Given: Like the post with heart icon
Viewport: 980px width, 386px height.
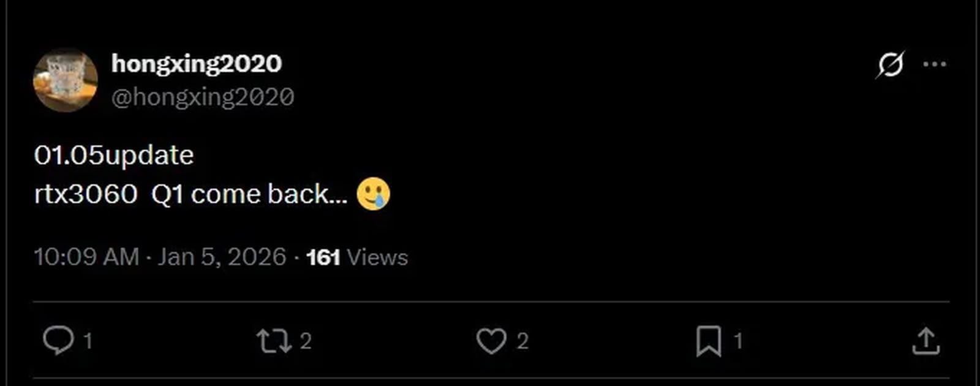Looking at the screenshot, I should pyautogui.click(x=491, y=341).
